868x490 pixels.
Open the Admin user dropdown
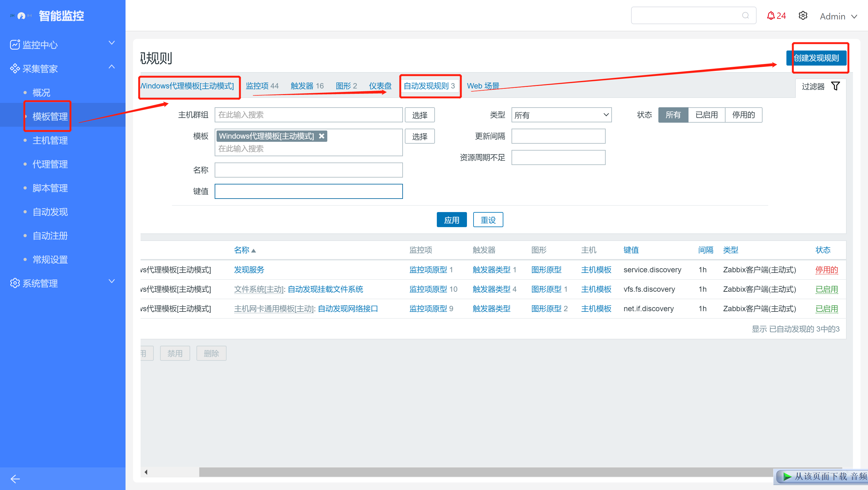pyautogui.click(x=839, y=16)
